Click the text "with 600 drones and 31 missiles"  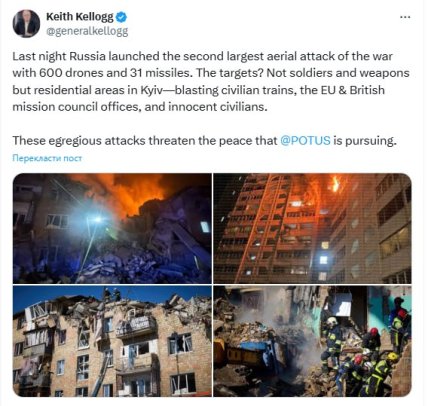point(102,73)
